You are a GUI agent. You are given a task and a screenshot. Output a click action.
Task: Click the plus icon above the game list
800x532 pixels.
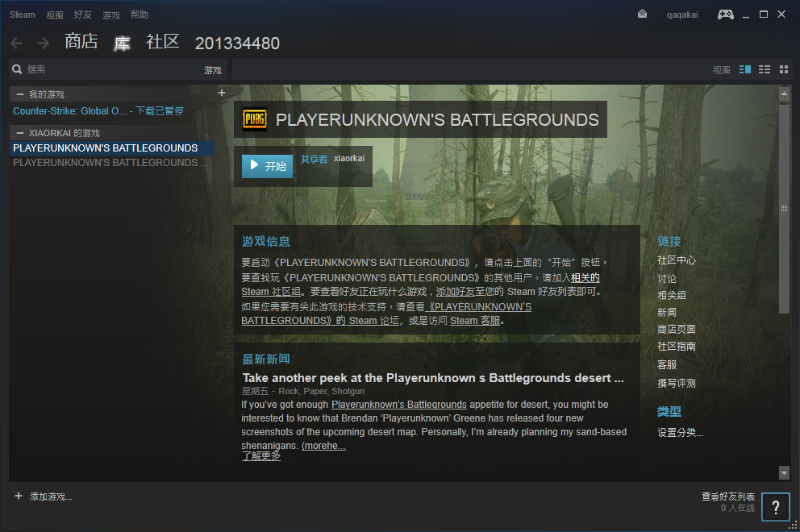click(x=222, y=94)
